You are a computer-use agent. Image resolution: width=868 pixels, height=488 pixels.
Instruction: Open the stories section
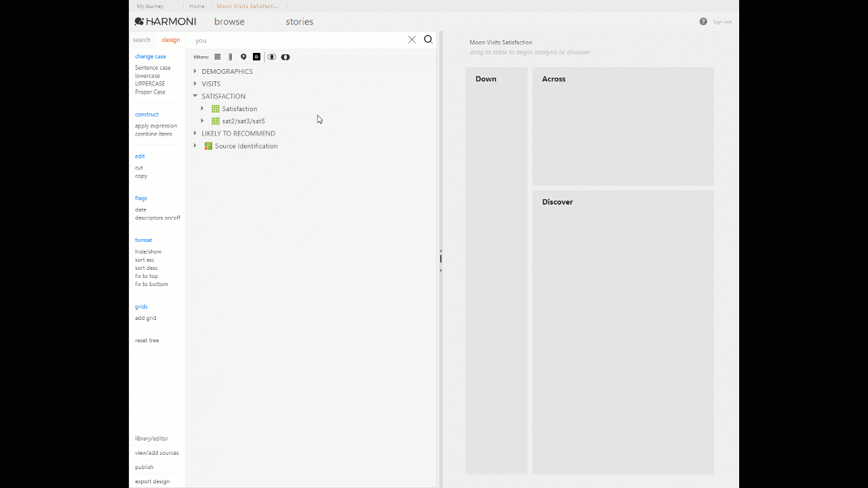pos(300,22)
